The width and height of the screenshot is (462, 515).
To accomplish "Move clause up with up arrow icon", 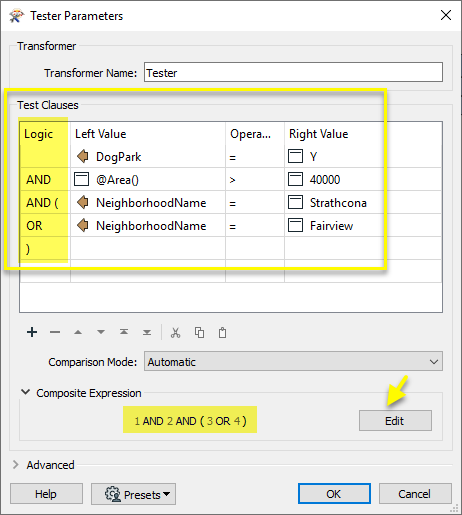I will tap(78, 332).
